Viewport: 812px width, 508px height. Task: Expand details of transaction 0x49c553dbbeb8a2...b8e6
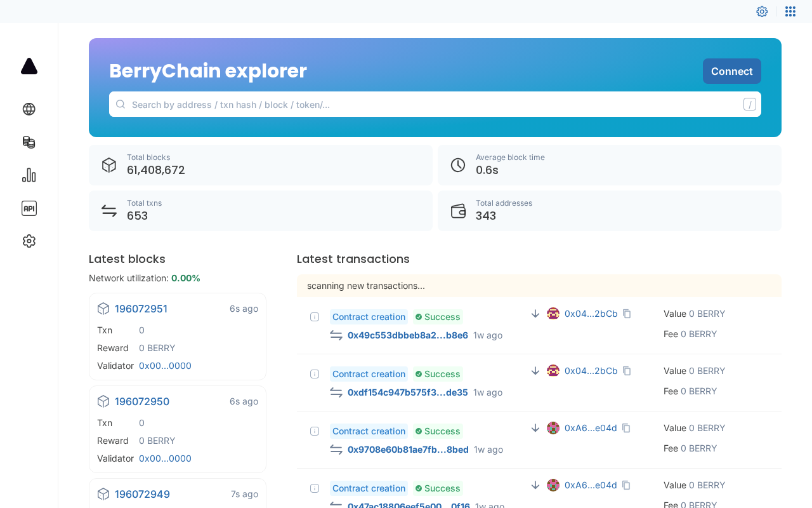coord(315,317)
